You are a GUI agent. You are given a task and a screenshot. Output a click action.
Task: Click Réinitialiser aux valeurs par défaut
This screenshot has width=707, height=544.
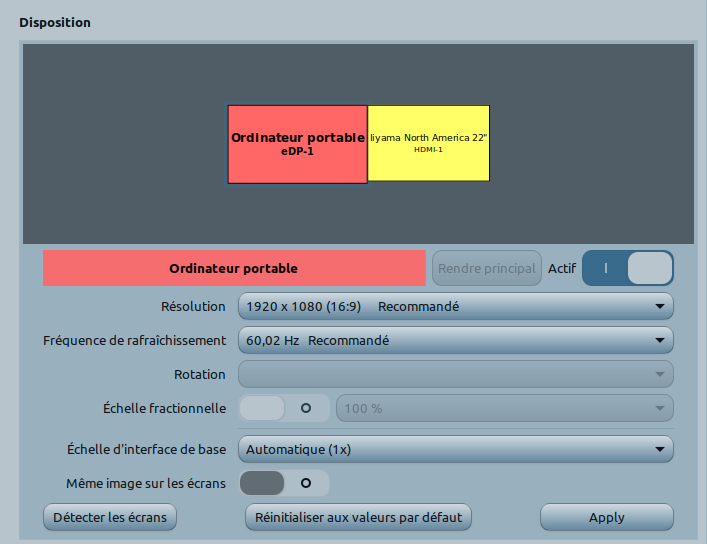pyautogui.click(x=357, y=517)
